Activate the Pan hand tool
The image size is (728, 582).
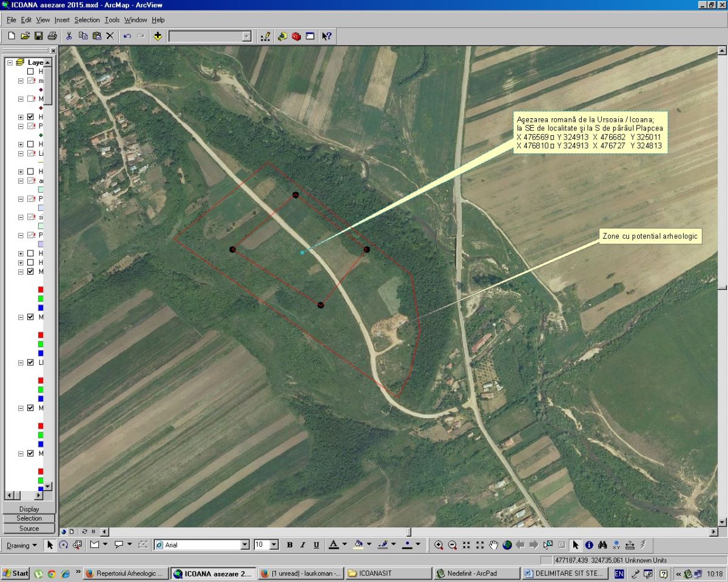point(494,545)
